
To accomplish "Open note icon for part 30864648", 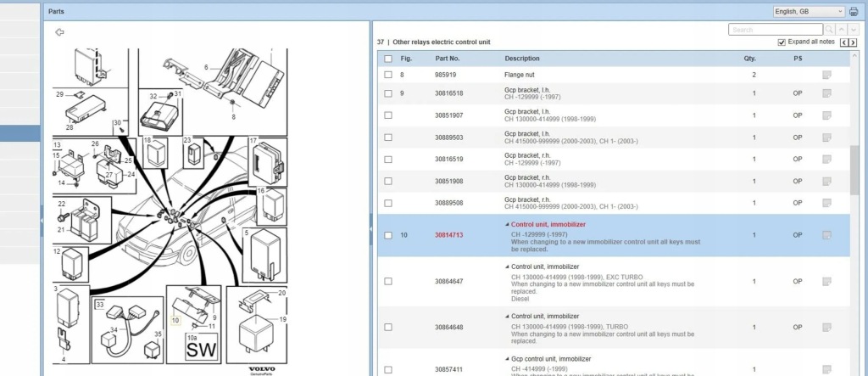I will [x=827, y=328].
